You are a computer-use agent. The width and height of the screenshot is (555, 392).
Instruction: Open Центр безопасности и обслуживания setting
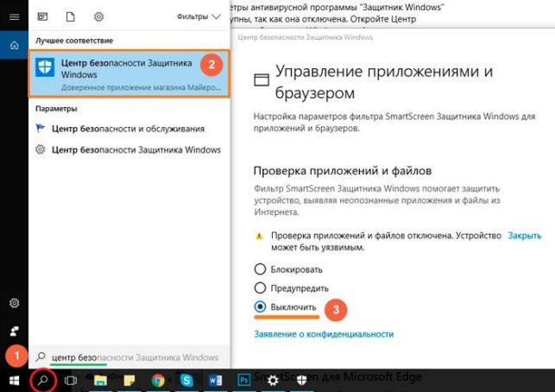(129, 129)
